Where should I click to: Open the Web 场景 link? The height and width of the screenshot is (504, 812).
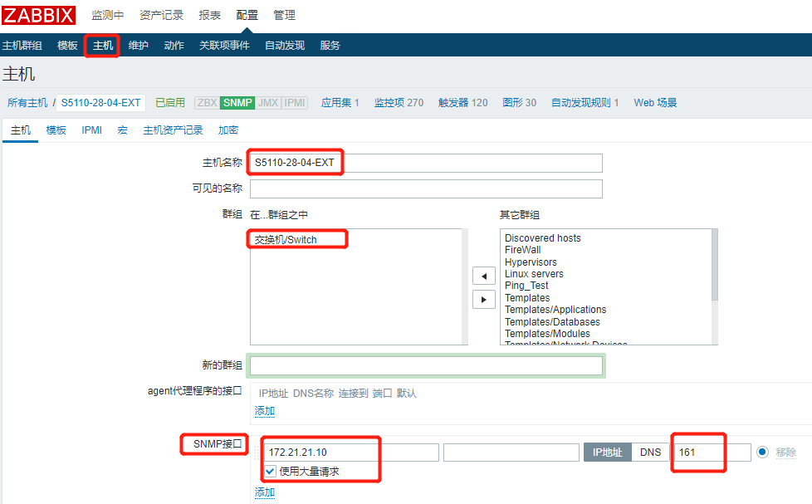pyautogui.click(x=656, y=103)
